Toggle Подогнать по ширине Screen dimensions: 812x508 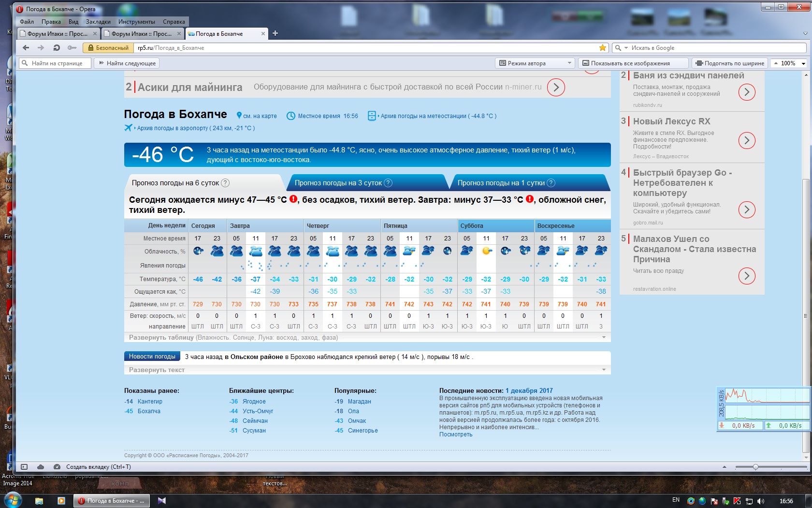tap(730, 63)
